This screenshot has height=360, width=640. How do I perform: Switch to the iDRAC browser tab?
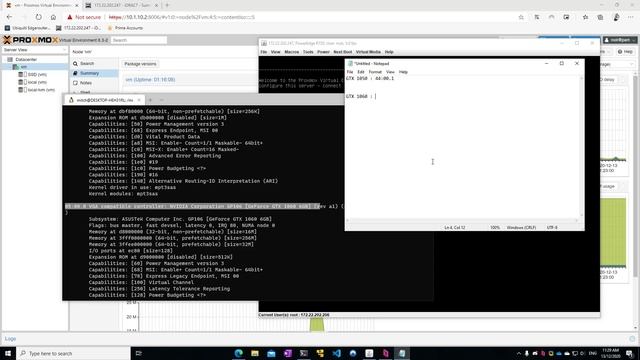(x=122, y=5)
